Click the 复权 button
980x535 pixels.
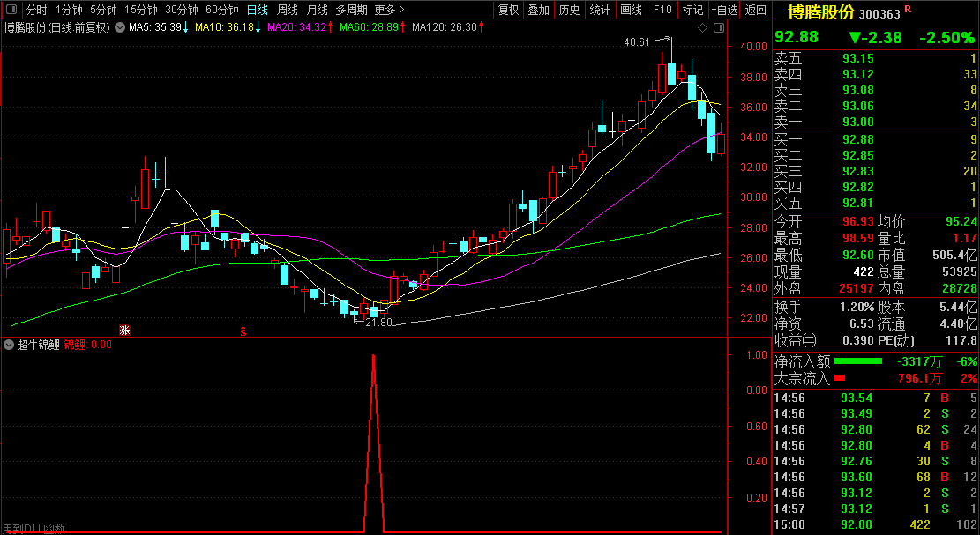click(x=509, y=11)
